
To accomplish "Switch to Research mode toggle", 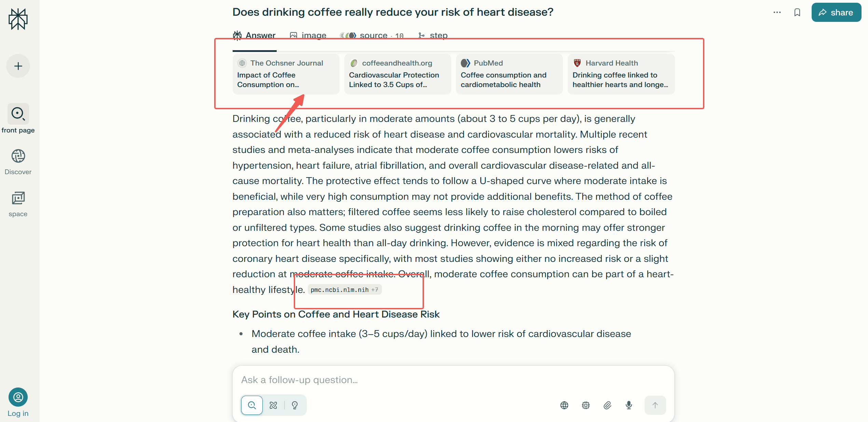I will [x=273, y=405].
